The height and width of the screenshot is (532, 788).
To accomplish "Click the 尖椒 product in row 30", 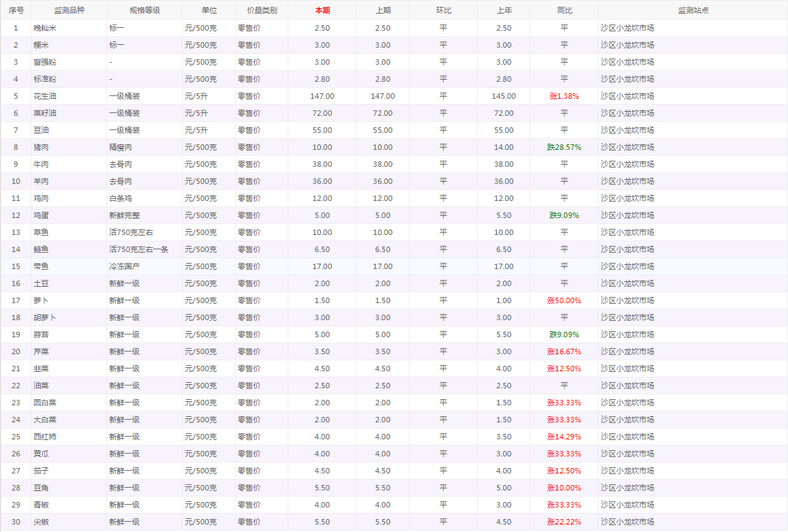I will [x=42, y=522].
